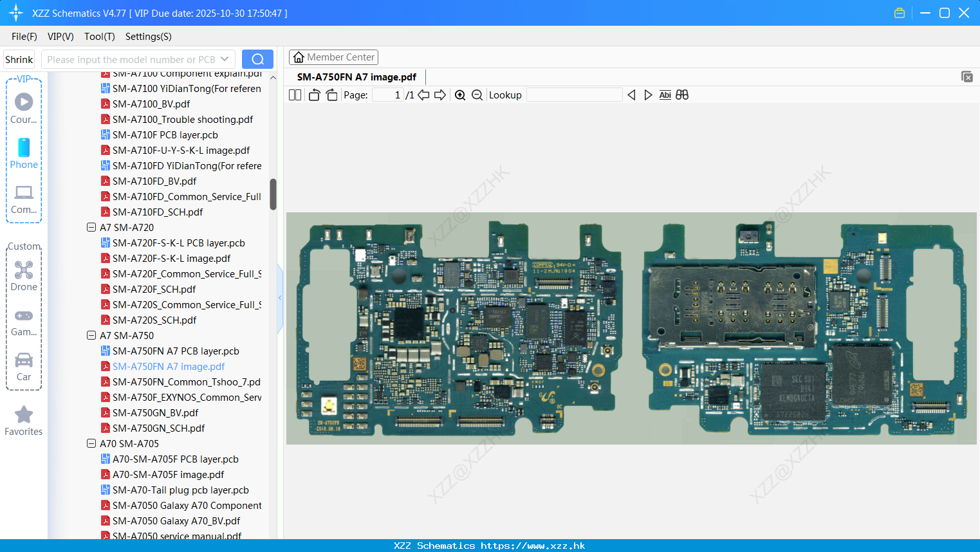Find next lookup match triangle

pyautogui.click(x=648, y=95)
